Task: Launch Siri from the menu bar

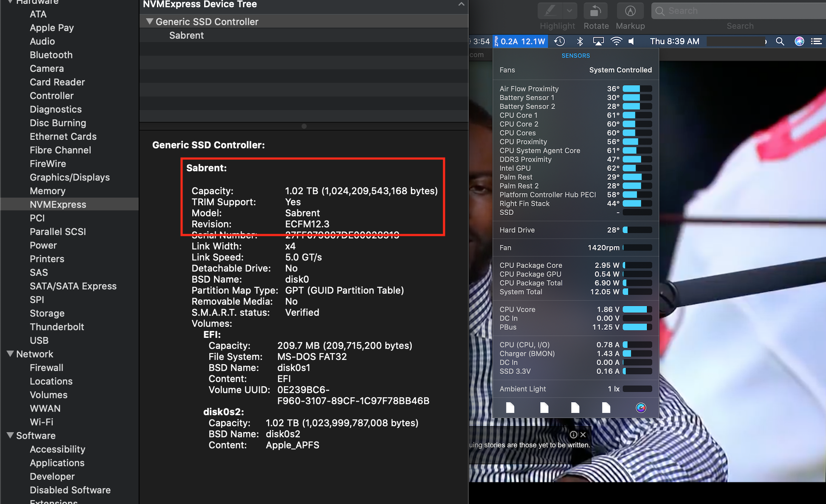Action: click(x=799, y=41)
